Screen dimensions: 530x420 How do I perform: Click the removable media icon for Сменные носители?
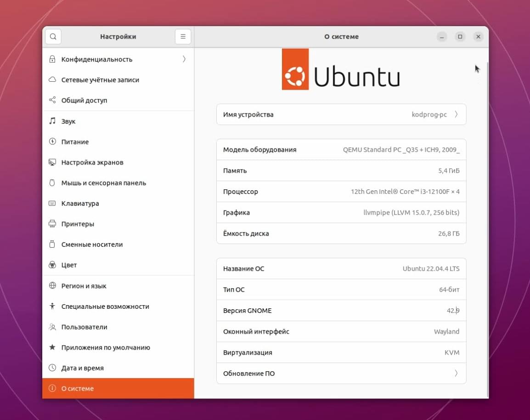pyautogui.click(x=52, y=244)
